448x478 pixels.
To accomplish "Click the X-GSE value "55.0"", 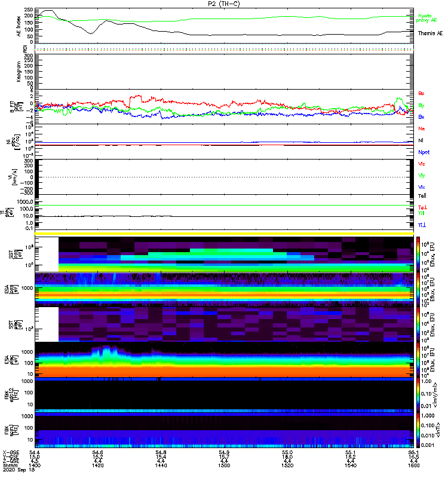I will click(287, 452).
